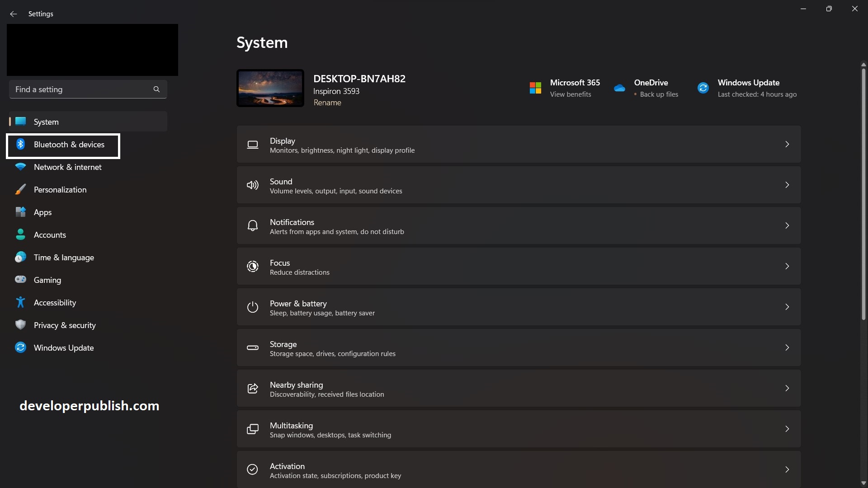Click View benefits under Microsoft 365
This screenshot has height=488, width=868.
(x=570, y=94)
